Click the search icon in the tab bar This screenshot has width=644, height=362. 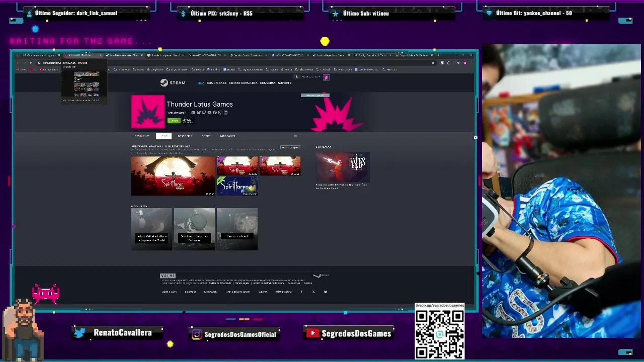[295, 136]
